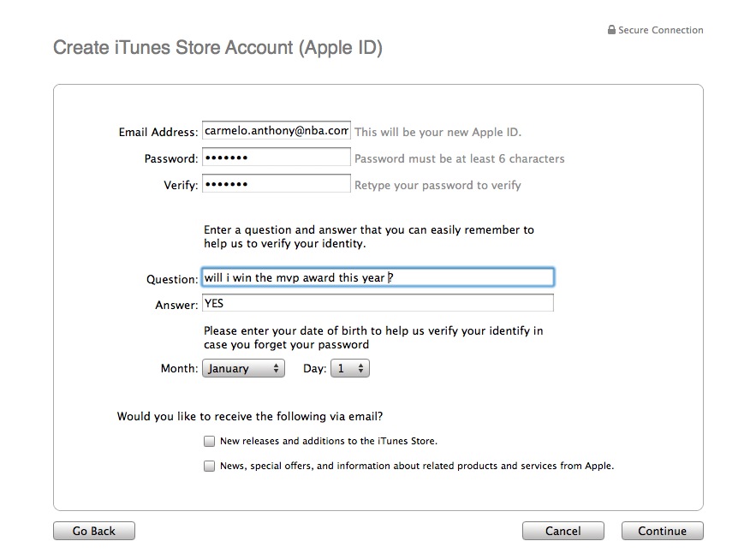Click the Cancel button
Viewport: 756px width, 553px height.
(563, 531)
